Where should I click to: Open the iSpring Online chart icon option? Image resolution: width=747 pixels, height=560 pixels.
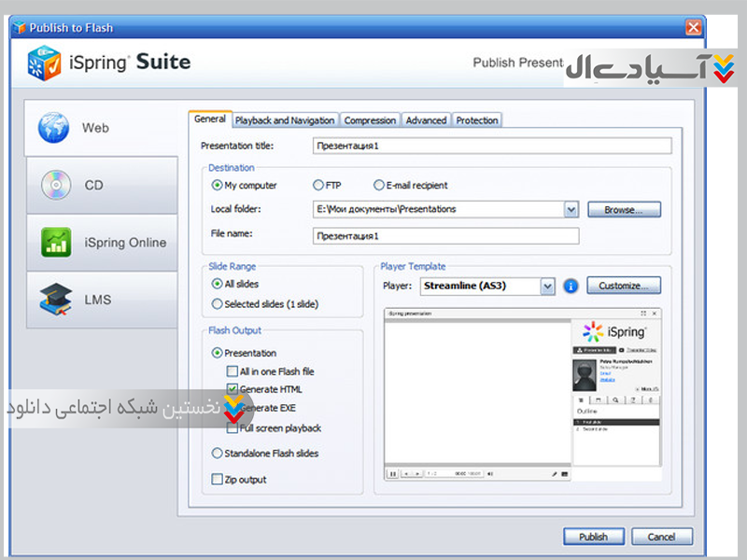54,243
